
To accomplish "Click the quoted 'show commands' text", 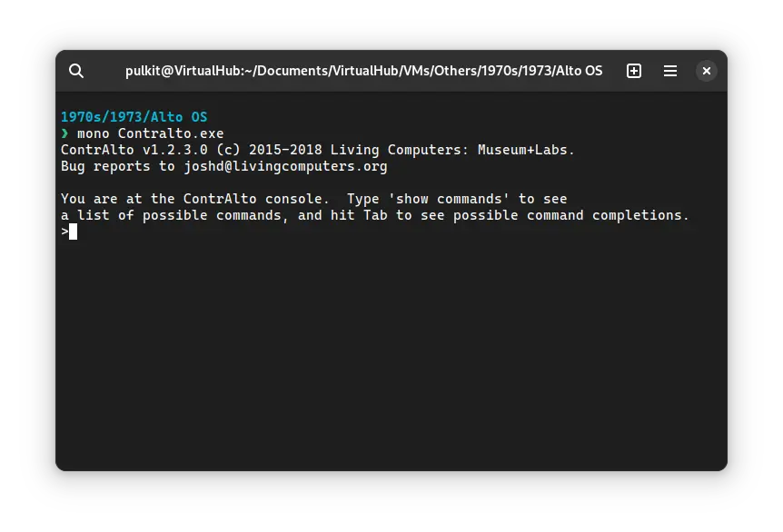I will point(449,199).
